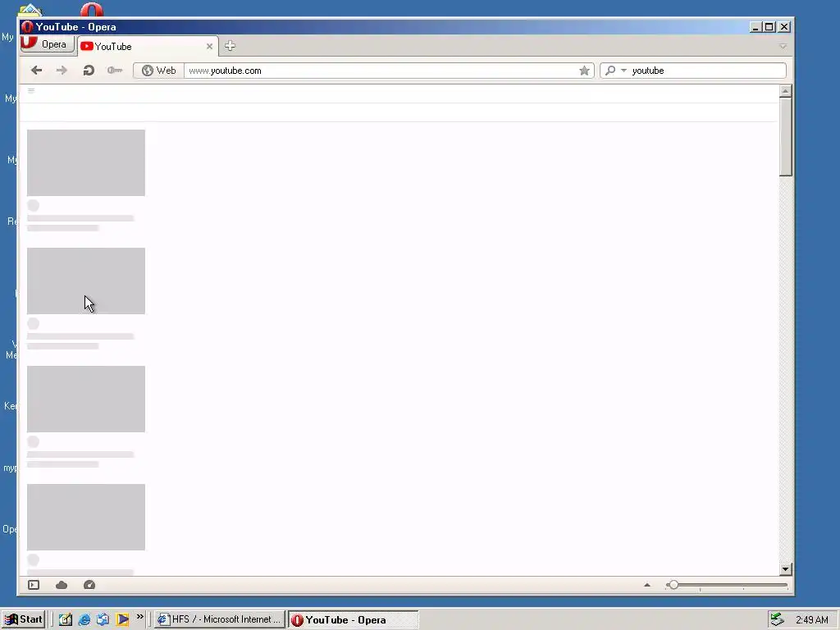
Task: Select the Opera desktop shortcut icon
Action: 92,9
